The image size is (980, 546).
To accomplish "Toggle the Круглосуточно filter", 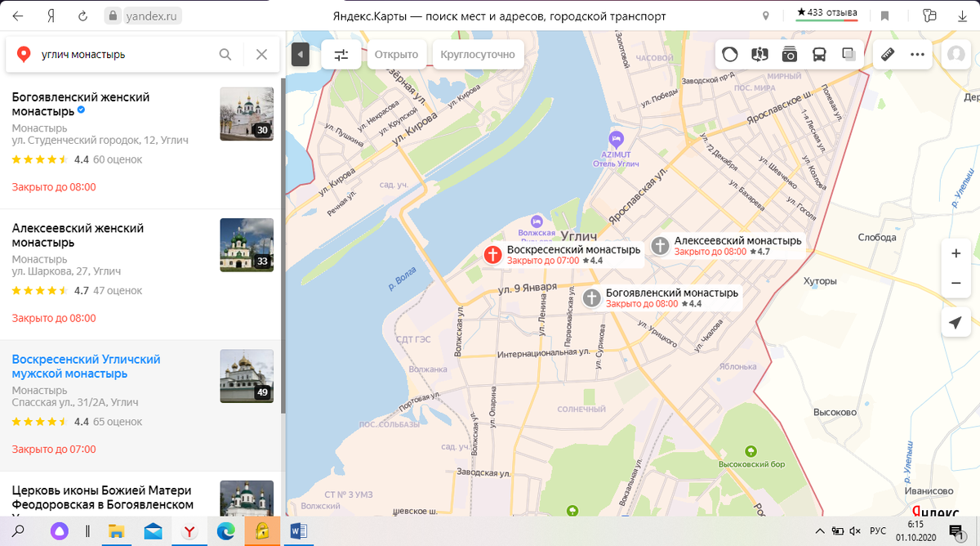I will [x=478, y=55].
